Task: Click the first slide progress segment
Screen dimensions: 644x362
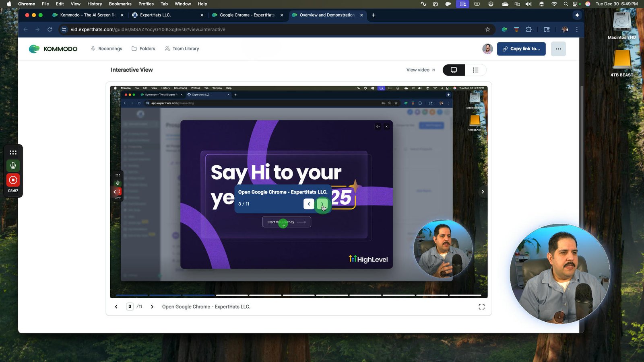Action: (132, 295)
